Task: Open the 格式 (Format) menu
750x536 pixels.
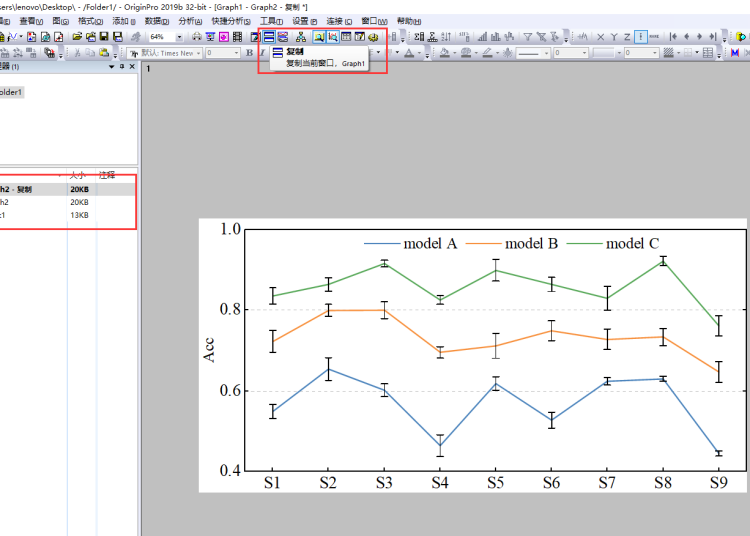Action: click(x=90, y=22)
